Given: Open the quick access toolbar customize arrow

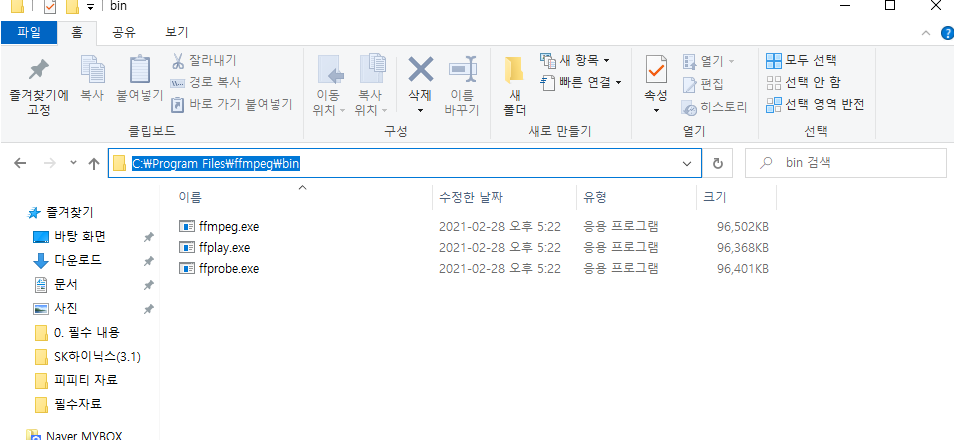Looking at the screenshot, I should tap(91, 7).
